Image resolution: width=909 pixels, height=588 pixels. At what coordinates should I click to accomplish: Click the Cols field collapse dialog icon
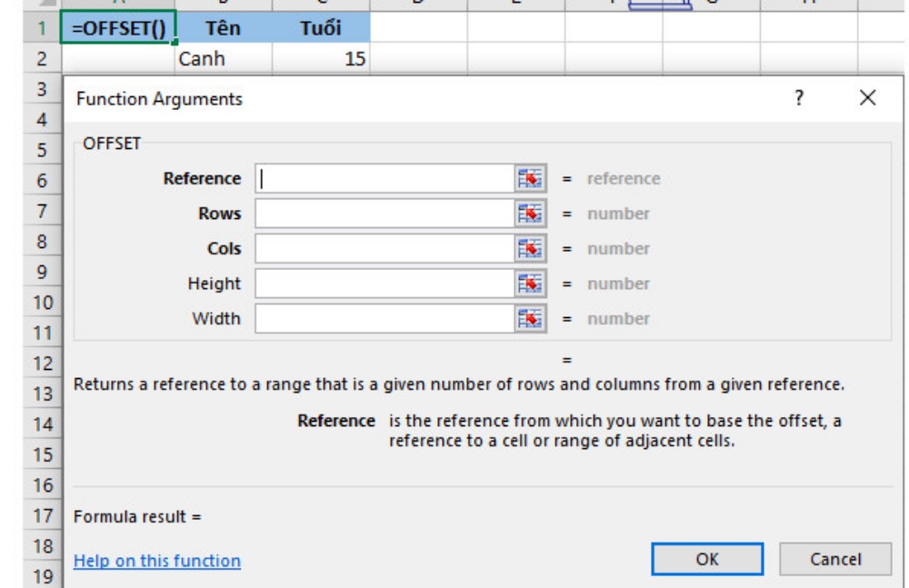pyautogui.click(x=531, y=249)
